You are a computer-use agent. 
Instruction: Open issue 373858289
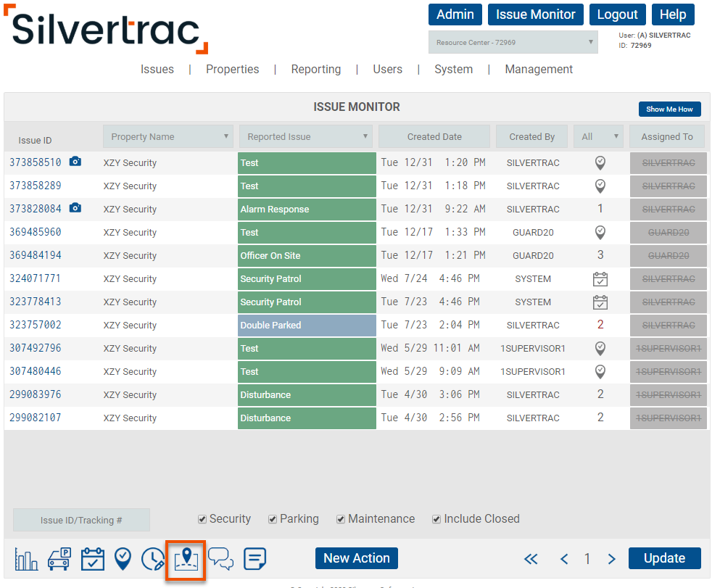(36, 186)
